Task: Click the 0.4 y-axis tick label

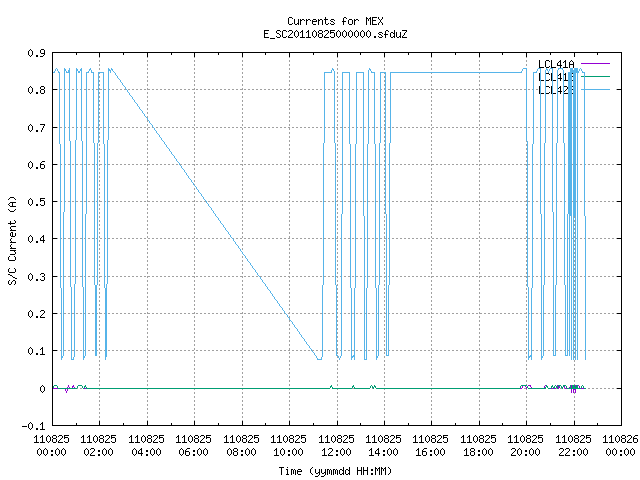Action: [x=36, y=239]
